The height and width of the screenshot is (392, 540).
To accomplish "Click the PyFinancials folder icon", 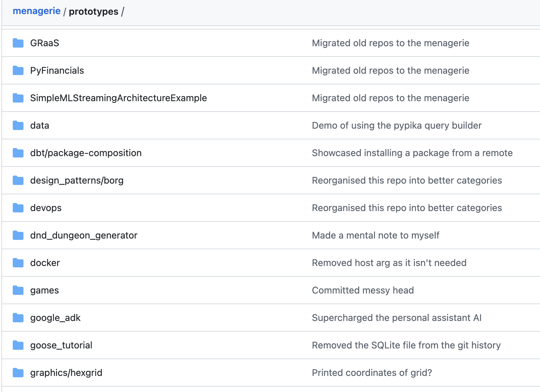I will 18,71.
